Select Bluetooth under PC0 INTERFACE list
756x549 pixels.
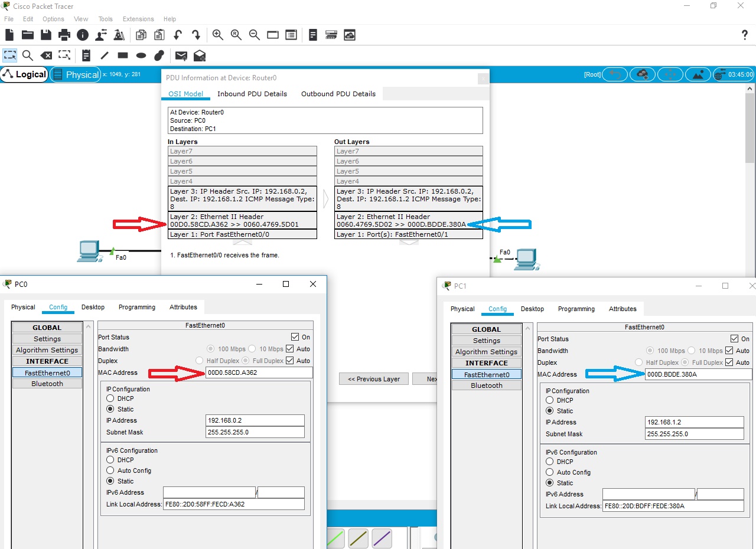click(47, 383)
